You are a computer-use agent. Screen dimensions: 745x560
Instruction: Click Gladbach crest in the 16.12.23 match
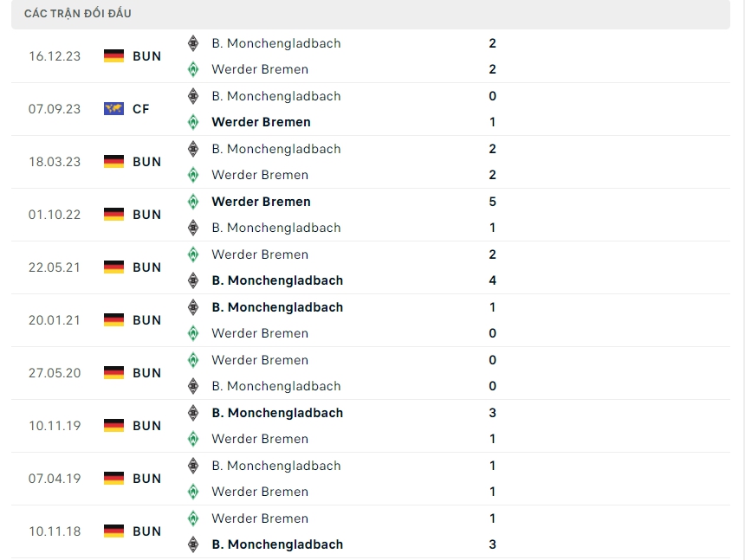tap(193, 43)
